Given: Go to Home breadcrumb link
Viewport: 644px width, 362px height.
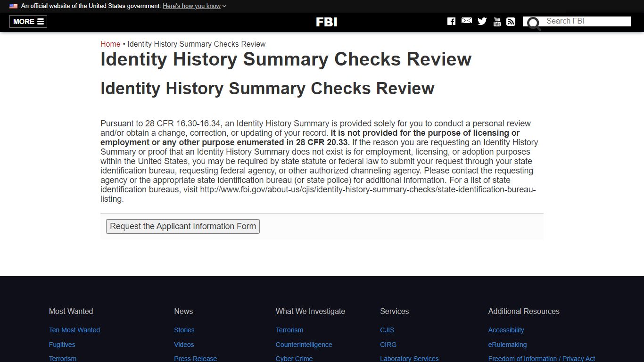Looking at the screenshot, I should point(110,44).
